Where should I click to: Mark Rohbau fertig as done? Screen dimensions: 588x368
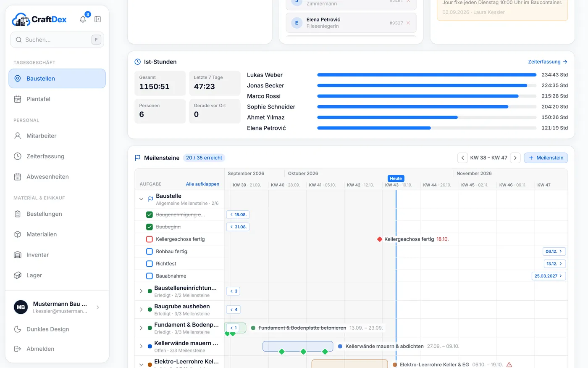pyautogui.click(x=149, y=252)
